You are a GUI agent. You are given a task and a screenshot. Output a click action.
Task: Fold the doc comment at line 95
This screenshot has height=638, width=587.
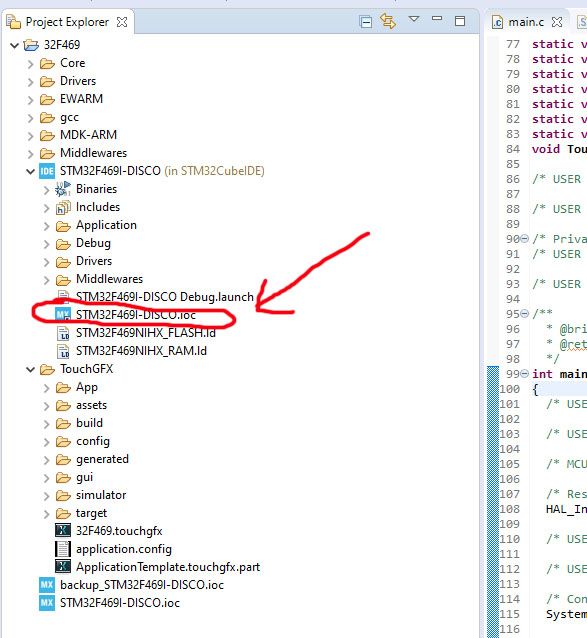pos(525,313)
